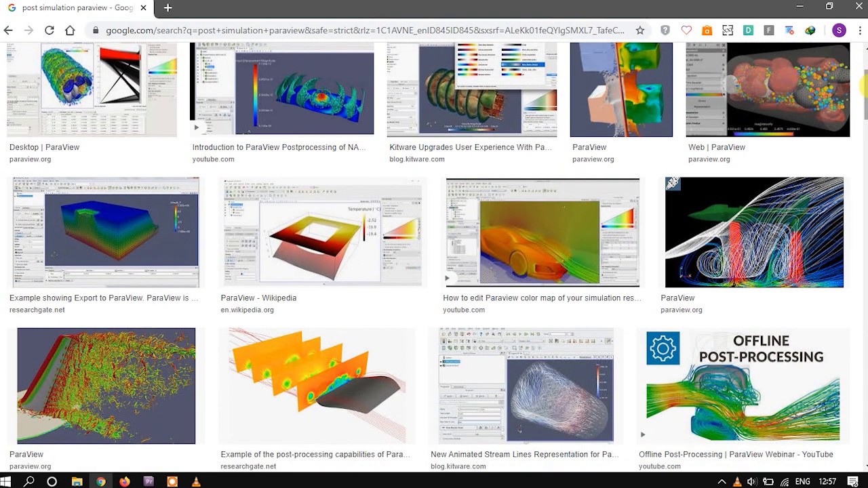
Task: Open the Web | ParaView result link
Action: (717, 147)
